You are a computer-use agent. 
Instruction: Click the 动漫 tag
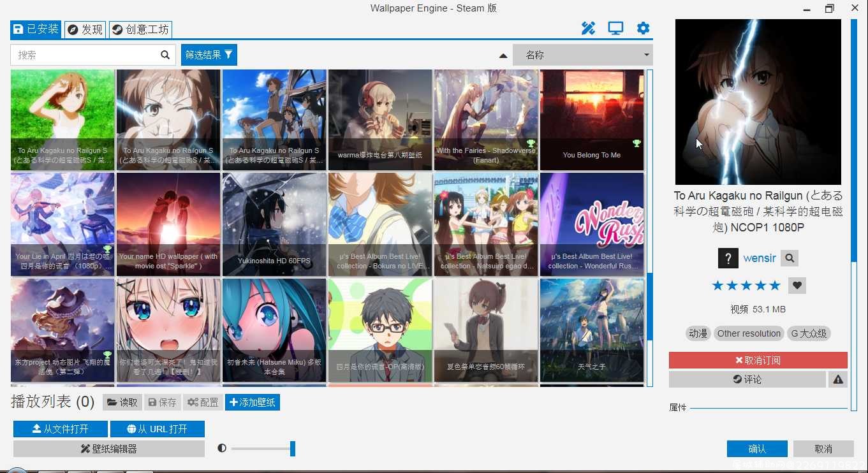(698, 333)
